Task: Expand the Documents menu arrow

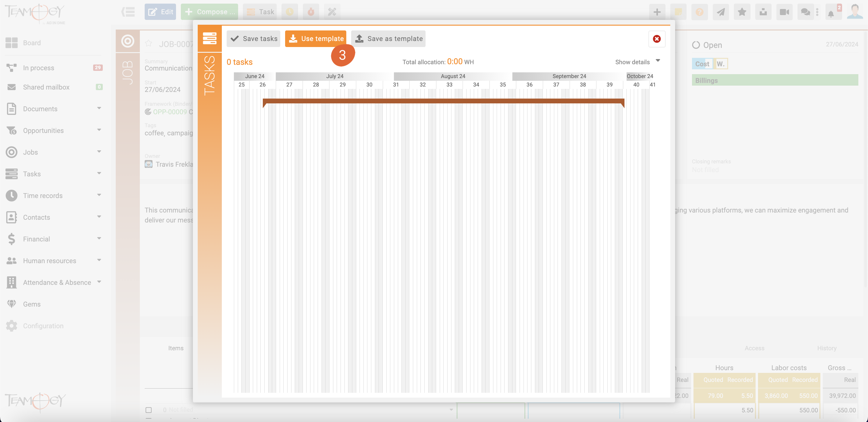Action: 99,108
